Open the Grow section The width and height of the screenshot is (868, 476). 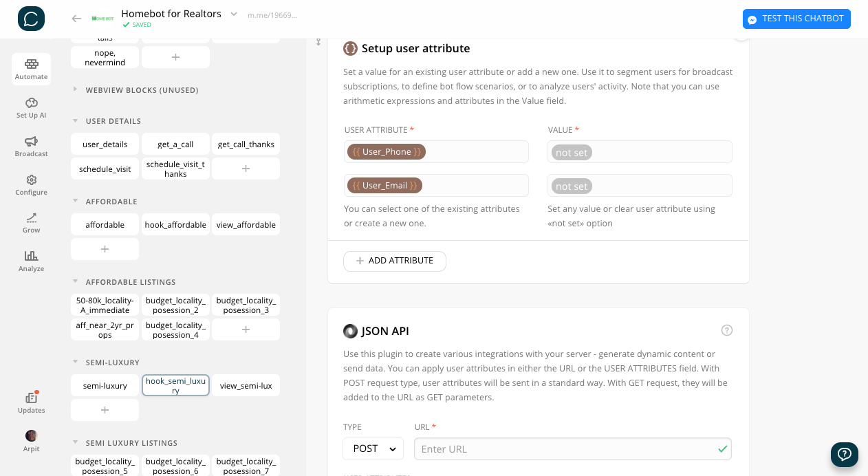coord(31,222)
